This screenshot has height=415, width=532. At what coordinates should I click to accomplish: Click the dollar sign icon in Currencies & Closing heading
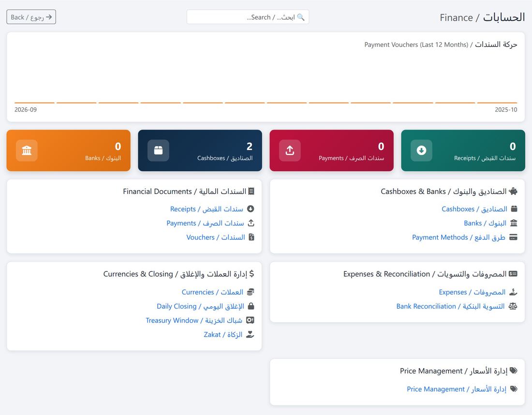coord(252,274)
